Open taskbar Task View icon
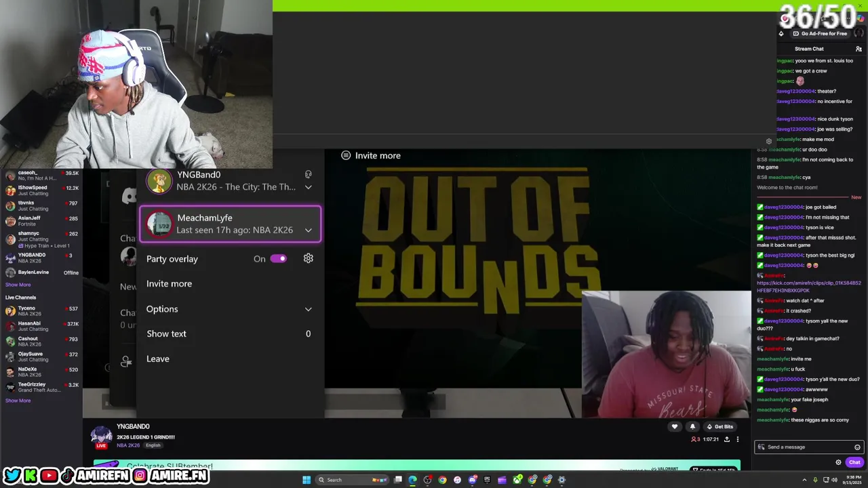 tap(398, 480)
